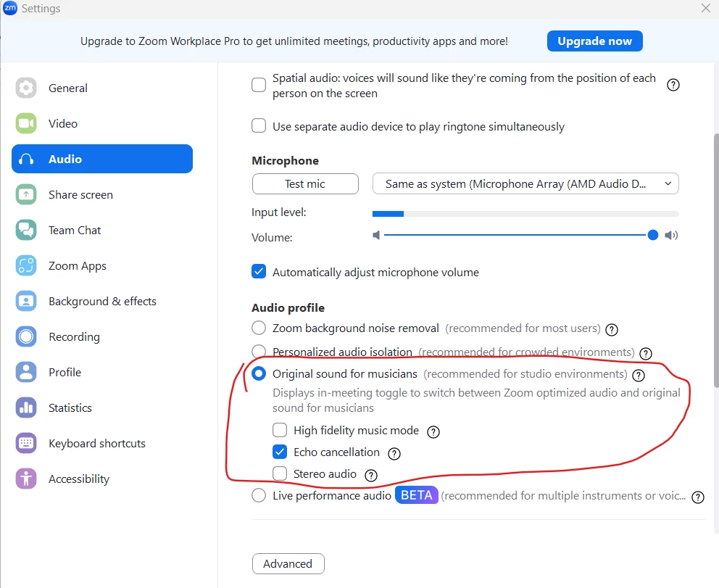
Task: Open Keyboard shortcuts settings tab
Action: click(101, 443)
